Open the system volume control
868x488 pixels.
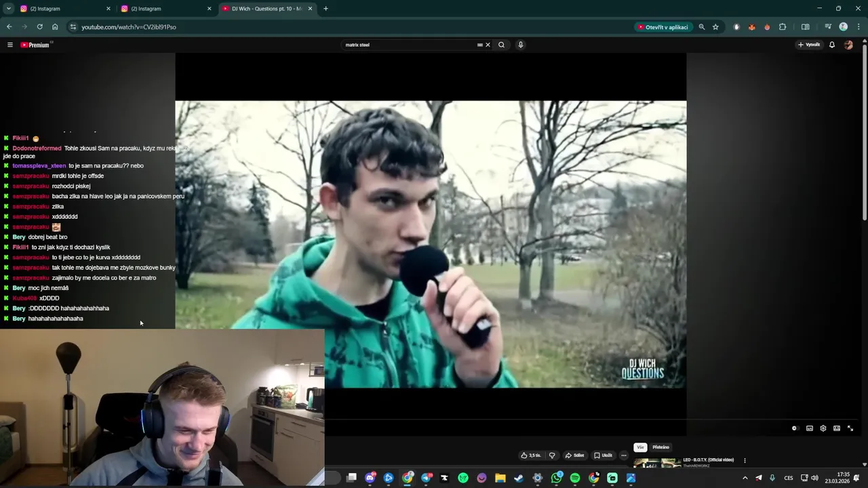(814, 478)
